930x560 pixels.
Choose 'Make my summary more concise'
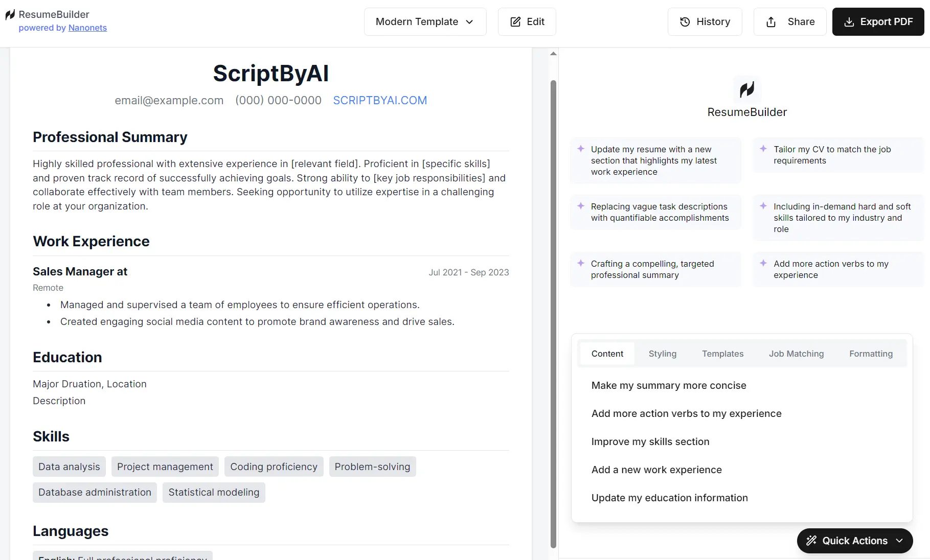(x=668, y=385)
